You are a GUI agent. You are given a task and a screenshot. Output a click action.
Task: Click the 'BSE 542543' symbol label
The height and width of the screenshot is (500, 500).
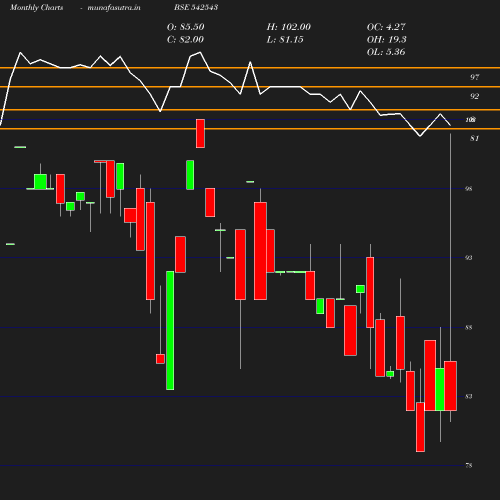coord(196,7)
